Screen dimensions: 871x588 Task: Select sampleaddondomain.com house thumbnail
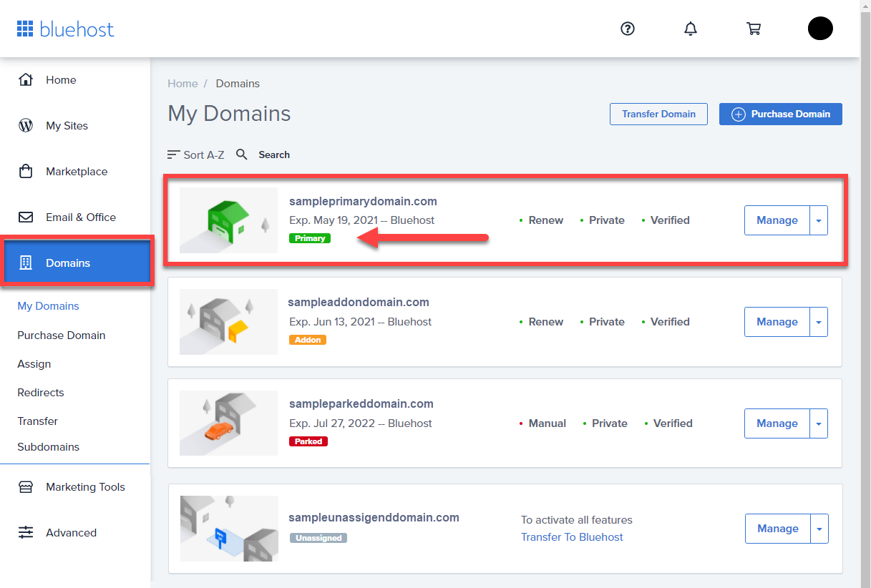tap(228, 322)
